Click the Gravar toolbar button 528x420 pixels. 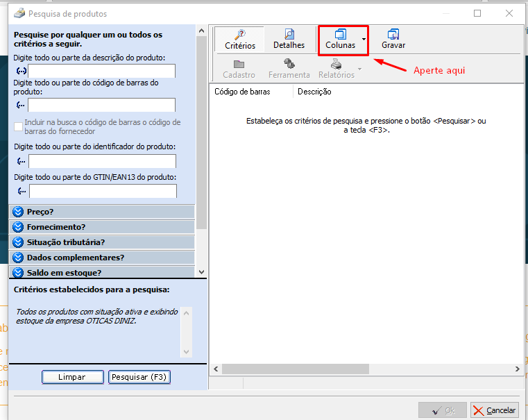pyautogui.click(x=393, y=40)
